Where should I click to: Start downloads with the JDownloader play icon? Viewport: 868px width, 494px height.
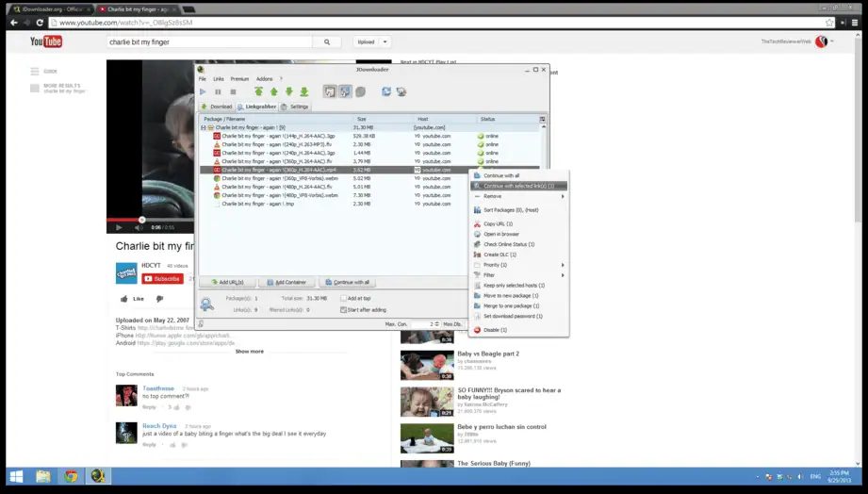tap(203, 91)
